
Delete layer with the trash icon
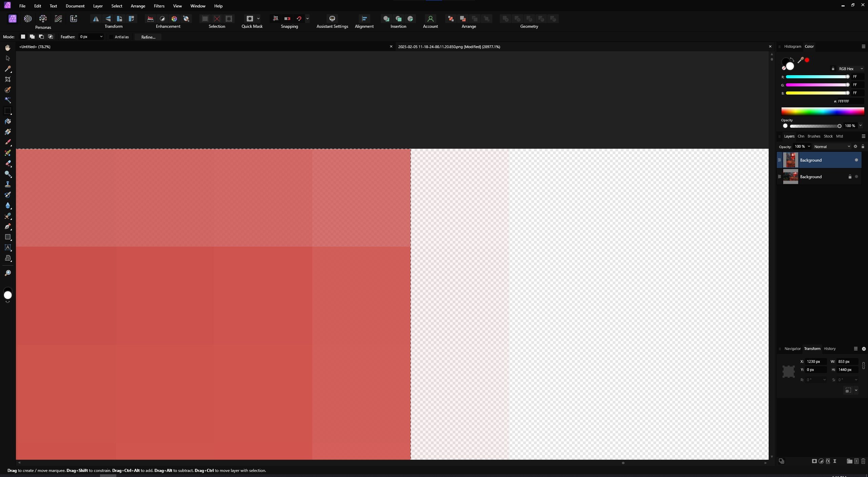(x=863, y=461)
